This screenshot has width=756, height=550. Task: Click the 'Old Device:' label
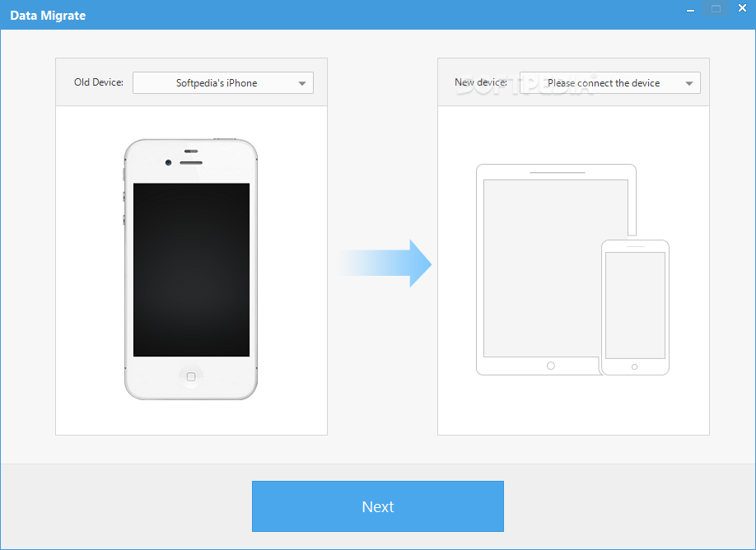(99, 82)
